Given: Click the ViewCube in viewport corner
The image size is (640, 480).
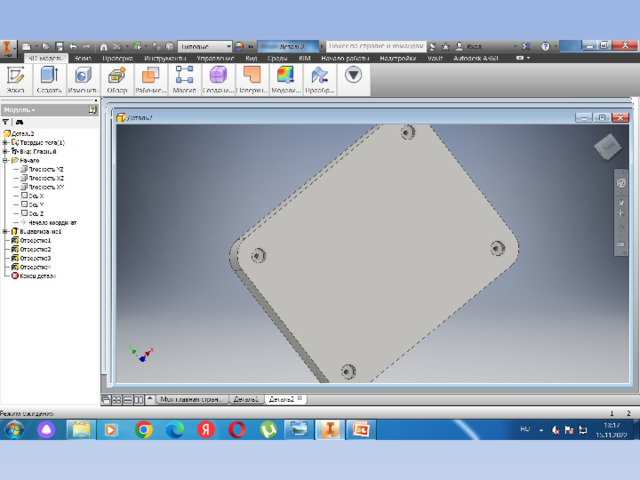Looking at the screenshot, I should click(x=608, y=146).
